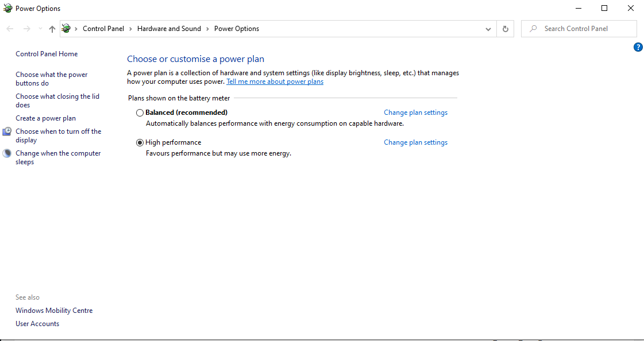The width and height of the screenshot is (644, 341).
Task: Close the Power Options window
Action: pos(630,8)
